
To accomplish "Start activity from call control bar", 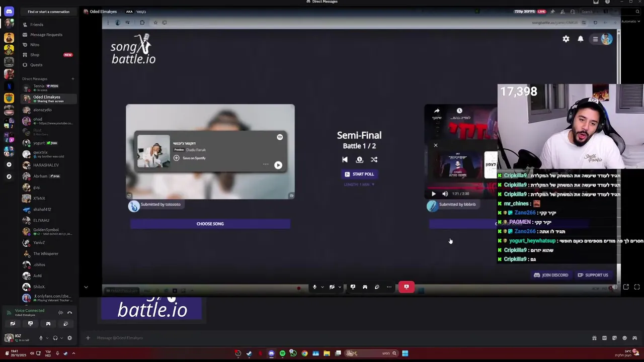I will [365, 287].
